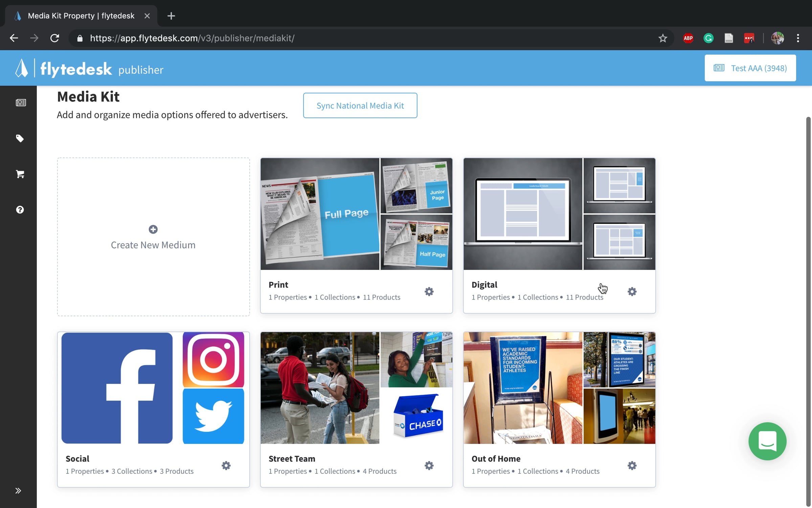Go back in browser history

14,38
